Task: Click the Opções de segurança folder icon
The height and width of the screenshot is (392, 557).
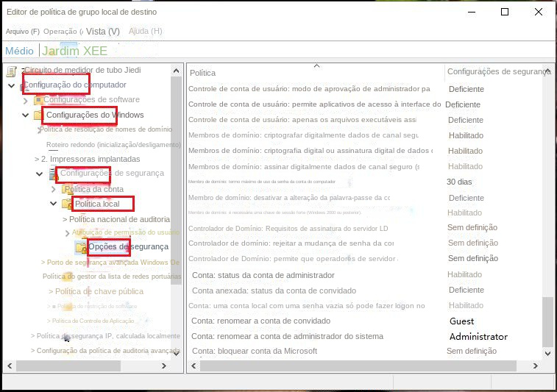Action: (82, 247)
